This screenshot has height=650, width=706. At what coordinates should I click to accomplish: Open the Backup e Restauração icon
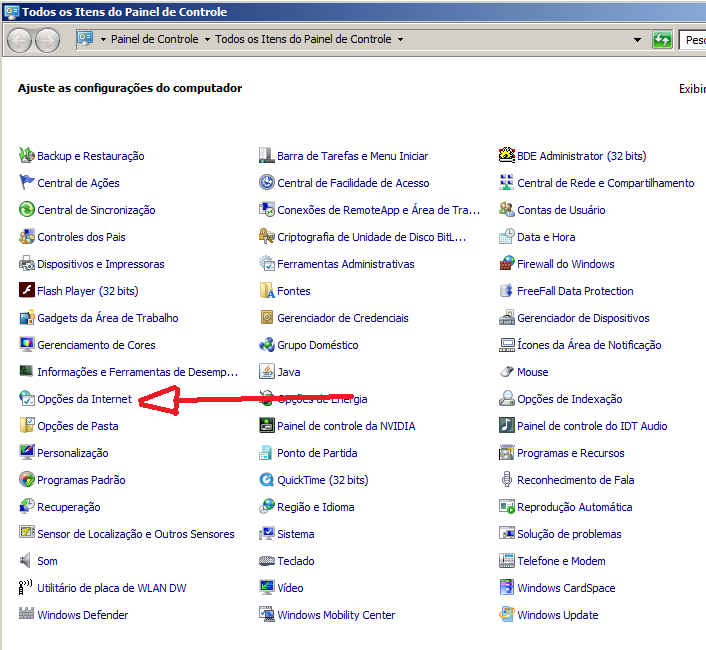[27, 155]
